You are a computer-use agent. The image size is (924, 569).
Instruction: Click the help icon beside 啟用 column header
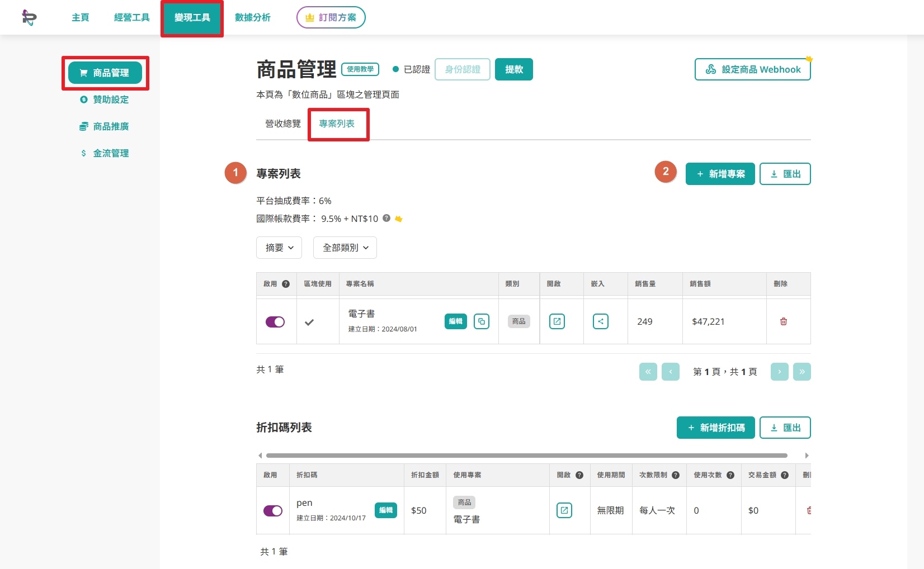coord(286,284)
